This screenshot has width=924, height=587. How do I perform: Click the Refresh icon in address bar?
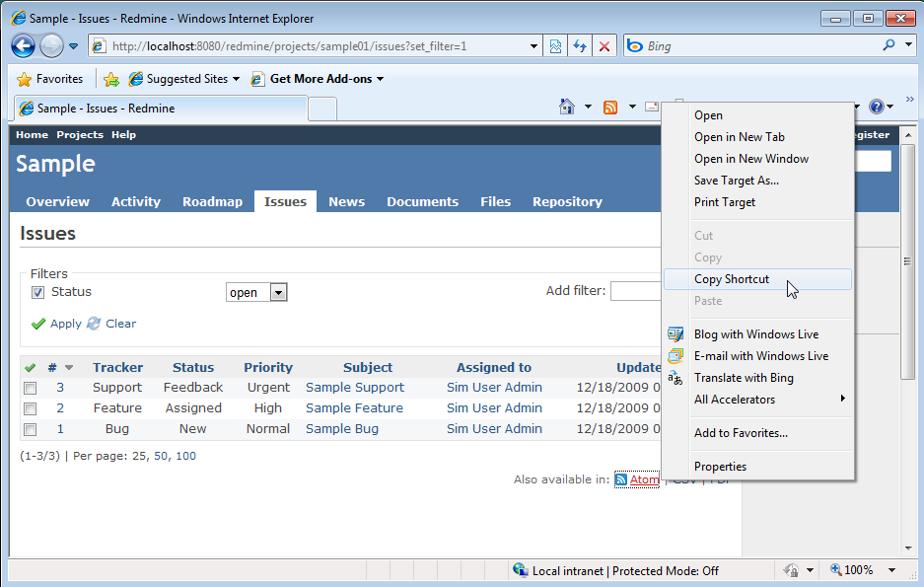coord(580,46)
